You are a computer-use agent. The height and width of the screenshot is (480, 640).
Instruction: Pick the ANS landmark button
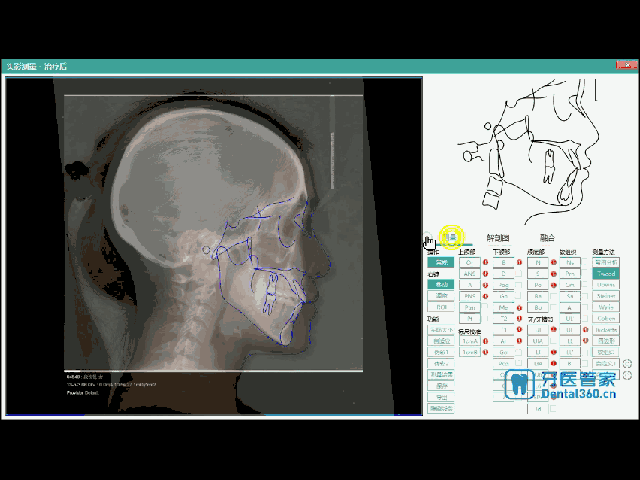coord(469,274)
